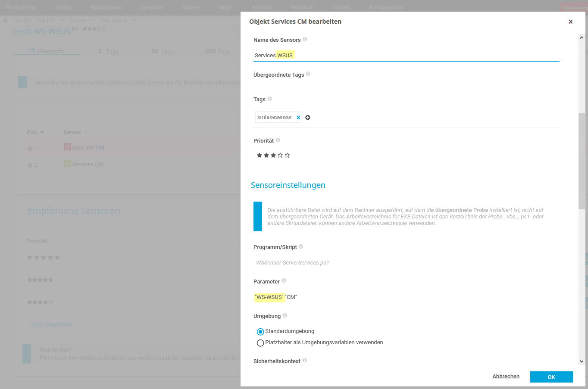
Task: Click device priority stars beside WS-WSUS
Action: point(94,28)
